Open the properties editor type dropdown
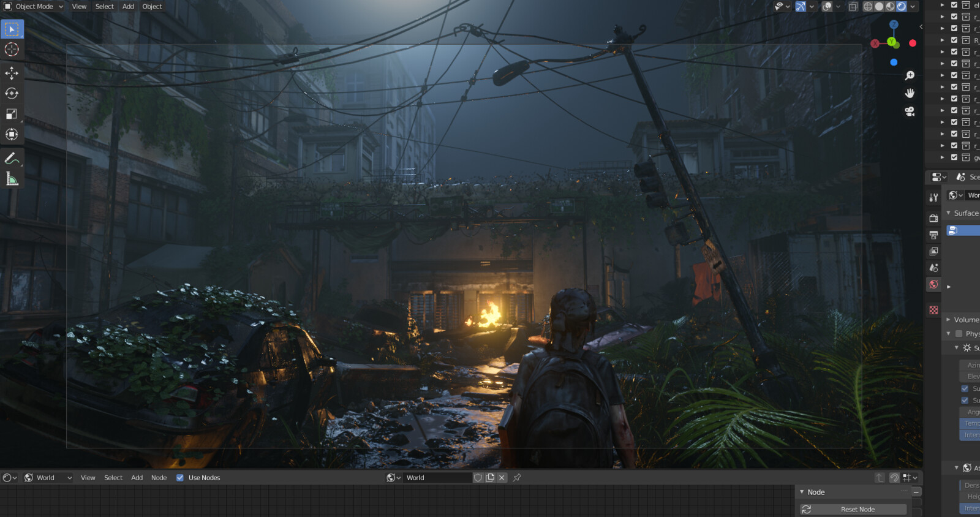Image resolution: width=980 pixels, height=517 pixels. pyautogui.click(x=939, y=177)
